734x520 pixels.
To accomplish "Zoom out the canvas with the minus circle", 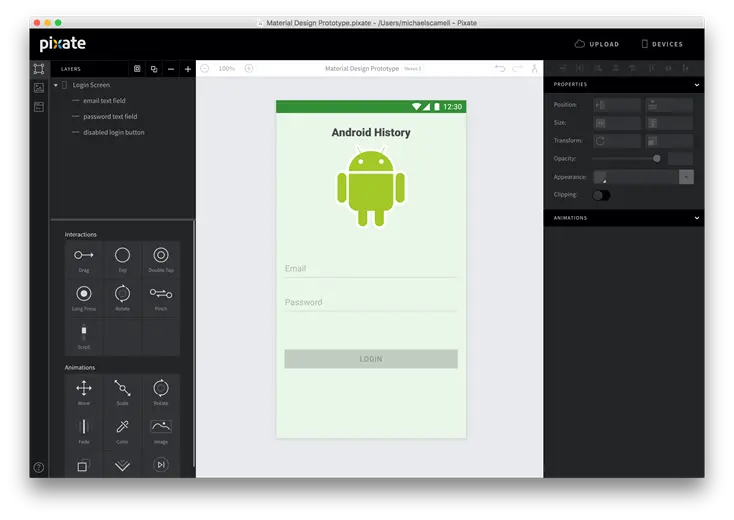I will coord(205,69).
